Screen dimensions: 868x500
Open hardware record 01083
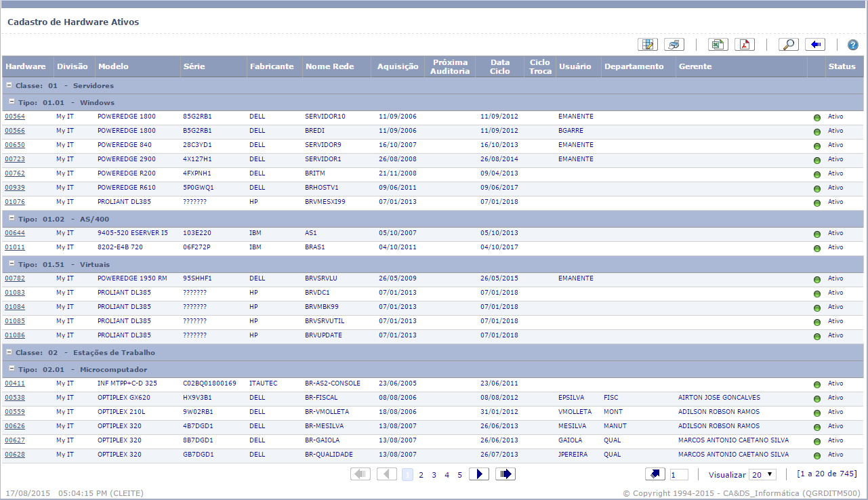click(x=15, y=293)
